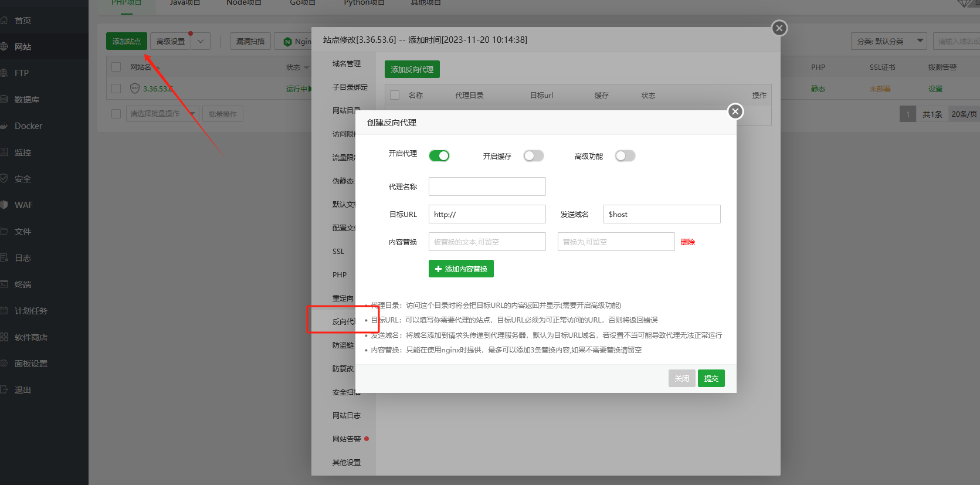Open 网站日志 in site settings menu

pyautogui.click(x=347, y=416)
